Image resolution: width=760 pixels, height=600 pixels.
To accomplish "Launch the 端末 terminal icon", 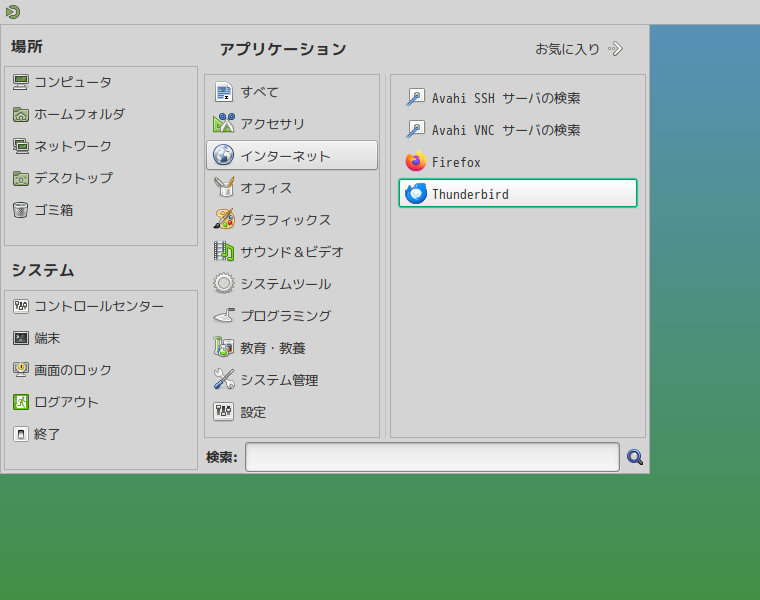I will [20, 338].
